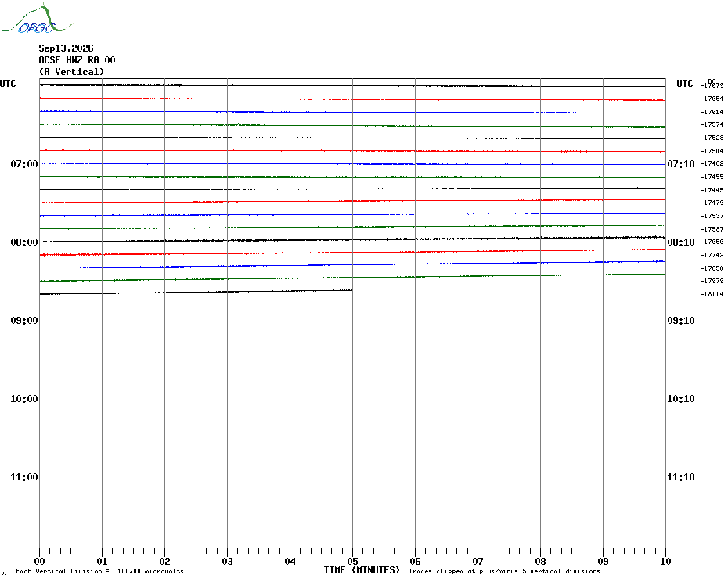Image resolution: width=728 pixels, height=582 pixels.
Task: Click the (A Vertical) component label
Action: [x=71, y=72]
